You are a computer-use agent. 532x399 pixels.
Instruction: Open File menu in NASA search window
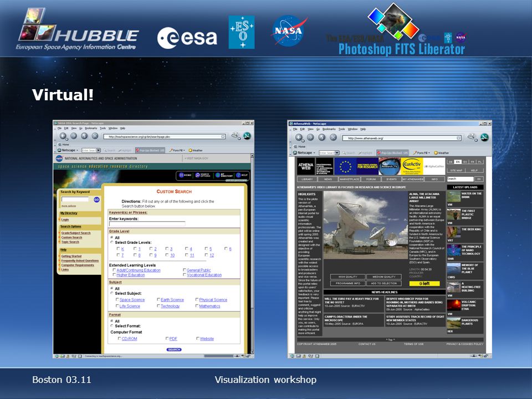tap(59, 128)
